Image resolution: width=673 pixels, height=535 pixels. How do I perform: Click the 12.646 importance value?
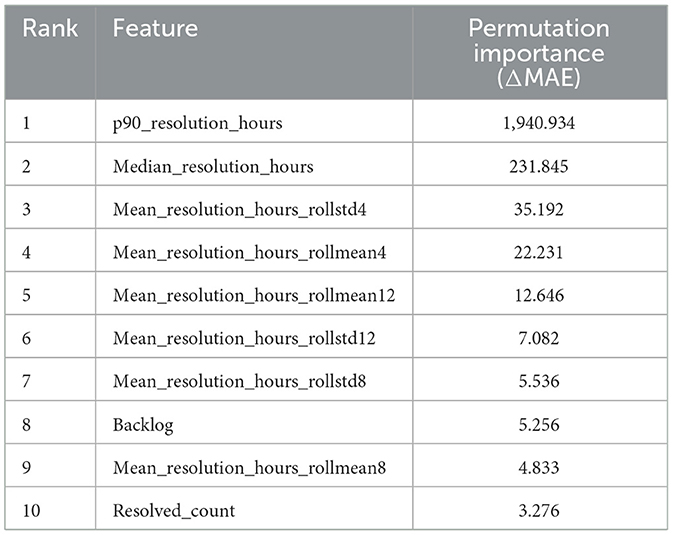(x=541, y=296)
